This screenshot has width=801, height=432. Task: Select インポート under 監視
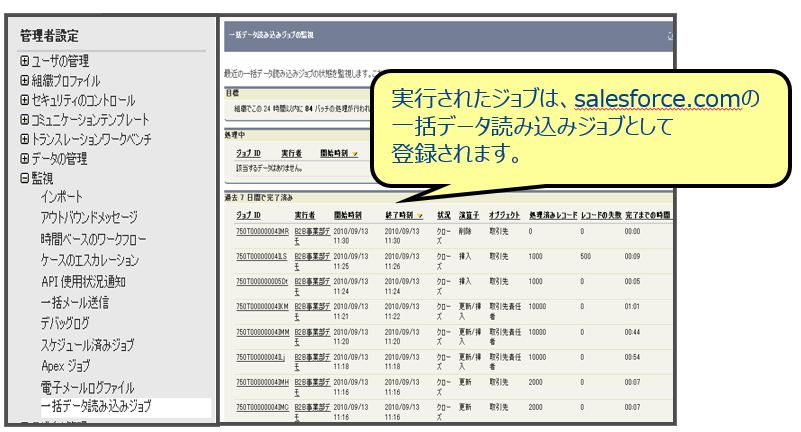click(62, 197)
